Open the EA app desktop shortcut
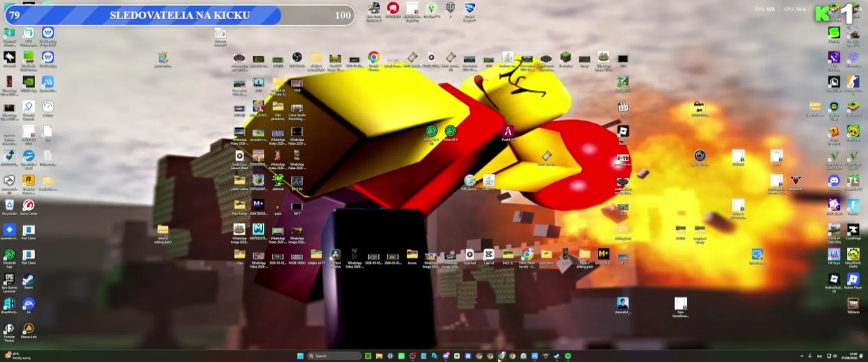 [29, 306]
